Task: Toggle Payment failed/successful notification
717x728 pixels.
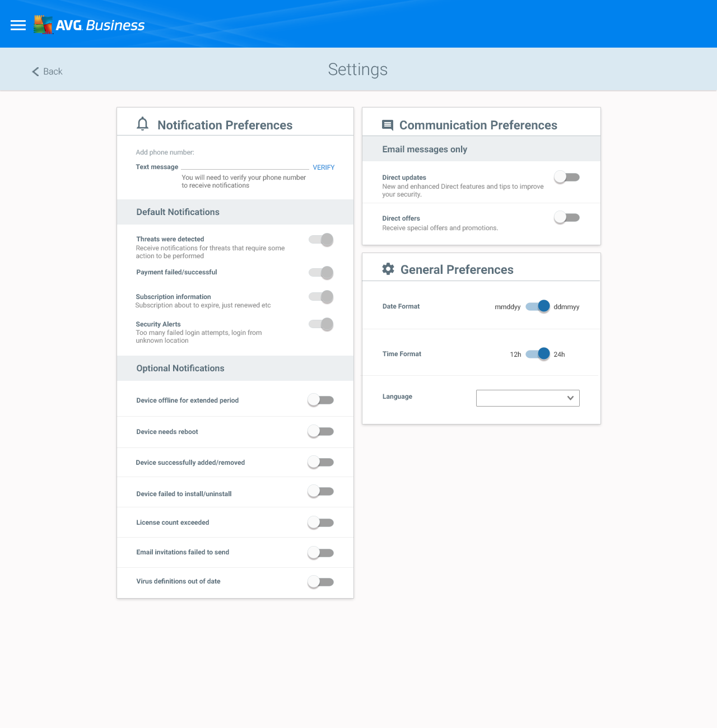Action: pyautogui.click(x=322, y=273)
